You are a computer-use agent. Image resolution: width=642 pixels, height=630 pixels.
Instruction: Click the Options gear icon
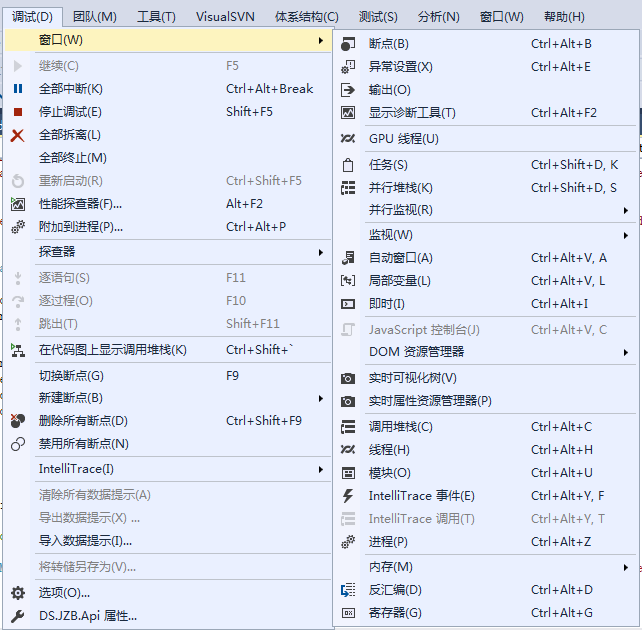tap(18, 593)
